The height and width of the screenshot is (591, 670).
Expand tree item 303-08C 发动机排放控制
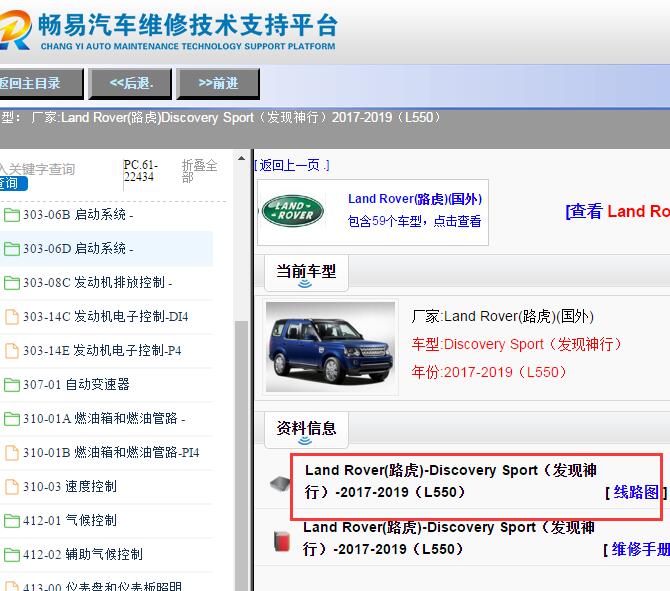97,282
